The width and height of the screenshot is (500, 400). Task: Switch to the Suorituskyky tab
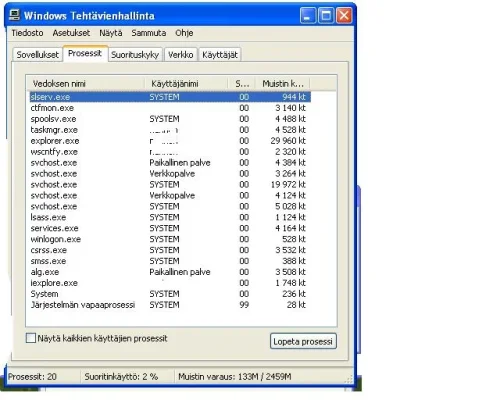(135, 55)
